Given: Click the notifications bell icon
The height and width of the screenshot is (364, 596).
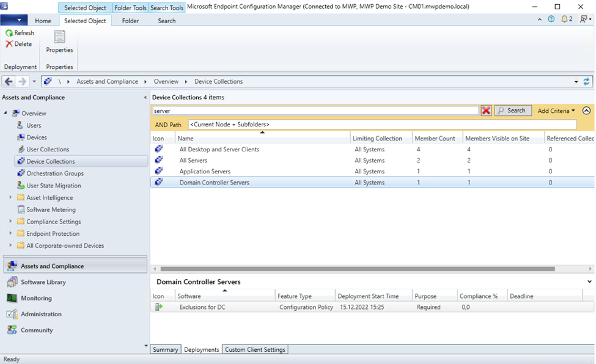Looking at the screenshot, I should (x=564, y=19).
